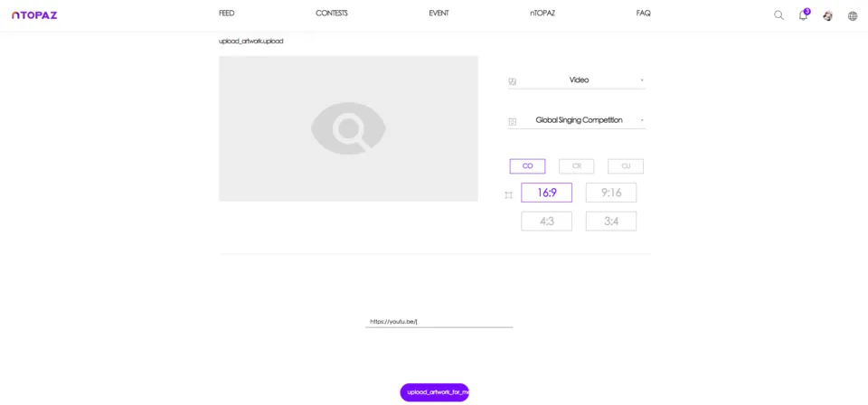Screen dimensions: 868x405
Task: Click the nTOPAZ logo
Action: 34,15
